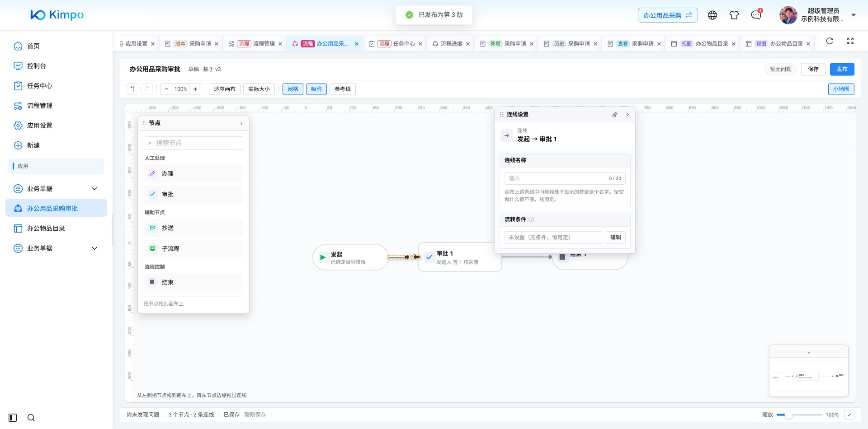Open the messages chat icon
The image size is (868, 429).
click(756, 15)
